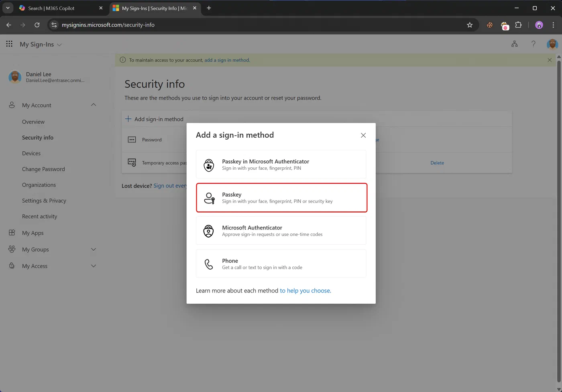Select the Passkey sign-in method

click(x=281, y=197)
